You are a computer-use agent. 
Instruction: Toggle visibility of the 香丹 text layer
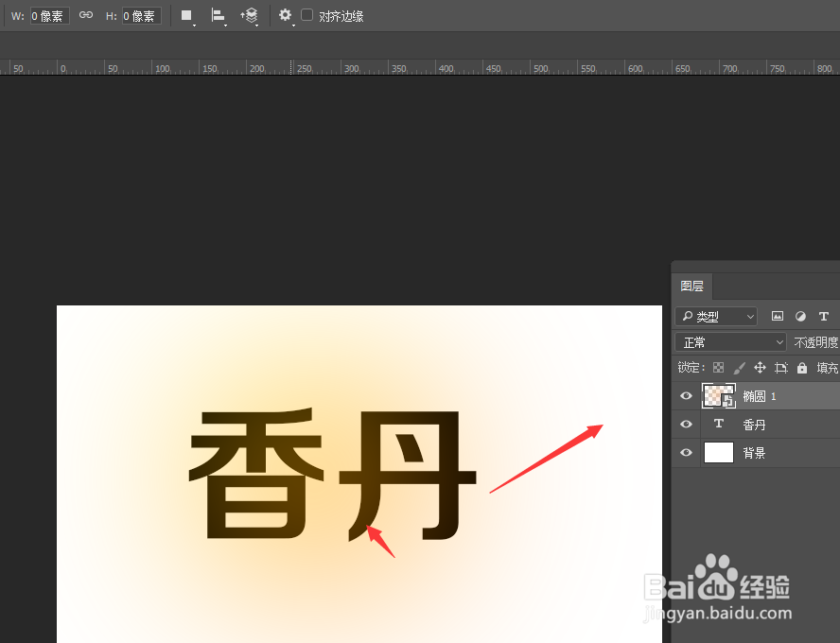pos(686,424)
